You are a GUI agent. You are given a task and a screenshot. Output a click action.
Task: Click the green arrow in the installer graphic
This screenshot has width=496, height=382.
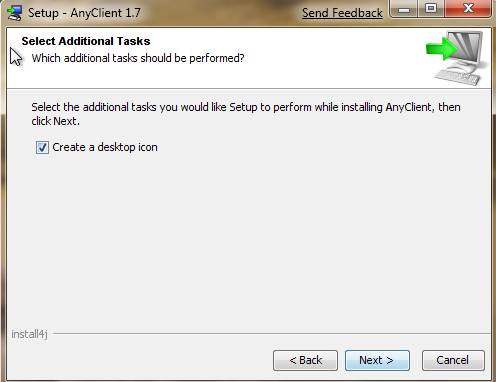(x=441, y=49)
